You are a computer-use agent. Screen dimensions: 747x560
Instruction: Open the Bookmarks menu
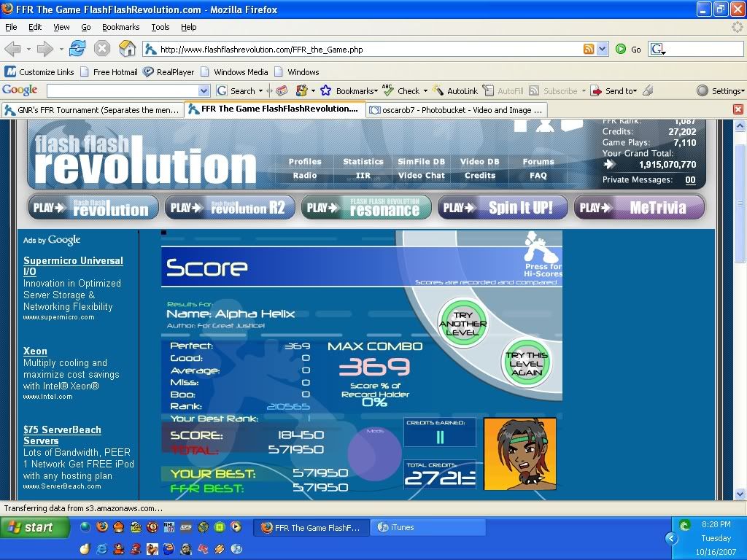120,27
